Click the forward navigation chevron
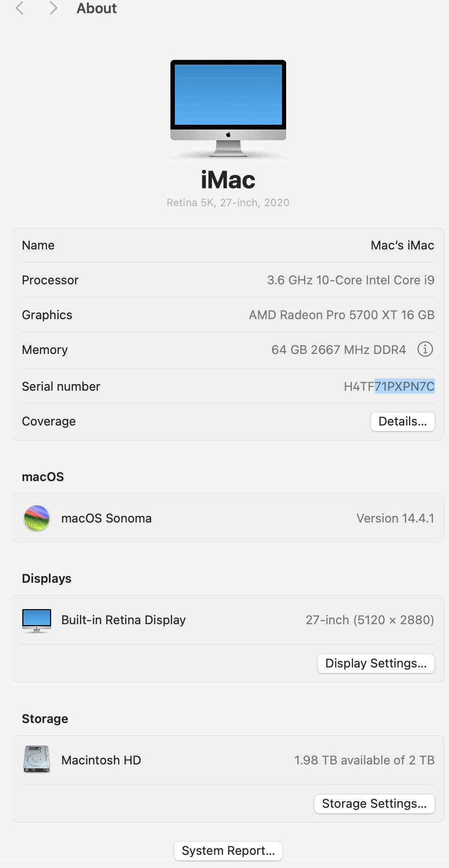Image resolution: width=449 pixels, height=868 pixels. click(54, 8)
